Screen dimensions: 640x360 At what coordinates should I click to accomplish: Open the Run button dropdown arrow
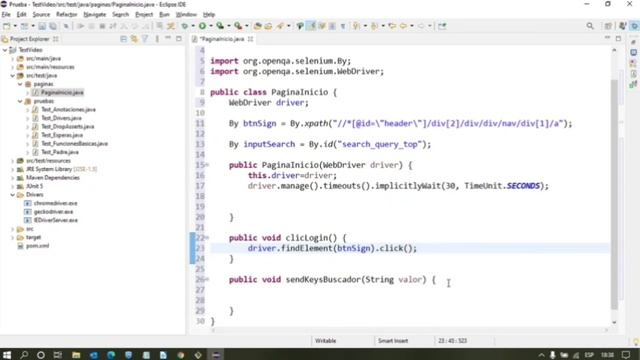pyautogui.click(x=211, y=26)
